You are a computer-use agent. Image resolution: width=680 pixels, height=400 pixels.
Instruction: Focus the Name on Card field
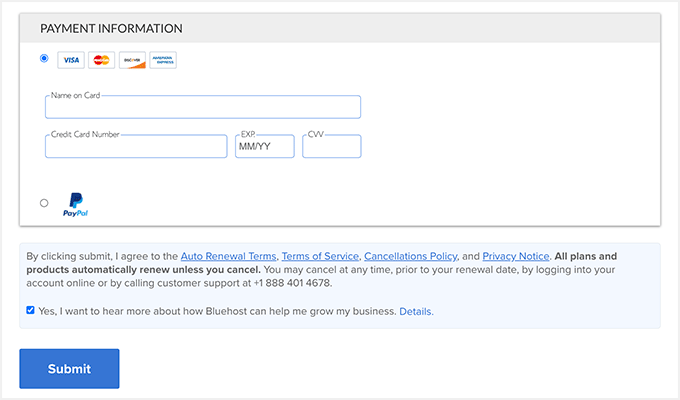[202, 108]
